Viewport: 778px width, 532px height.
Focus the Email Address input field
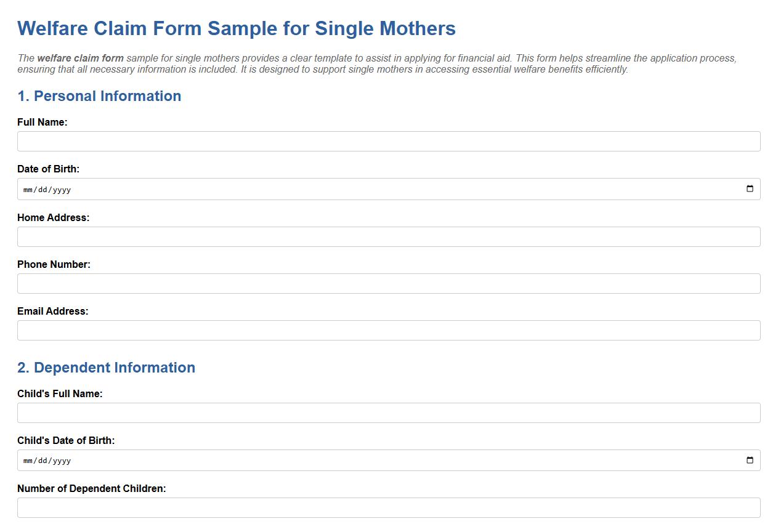pyautogui.click(x=388, y=330)
